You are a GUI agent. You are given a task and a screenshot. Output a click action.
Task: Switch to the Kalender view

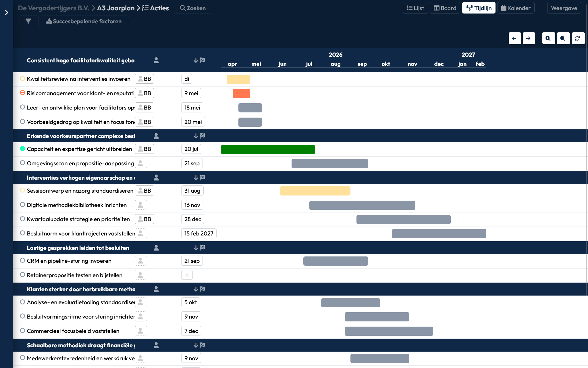516,8
